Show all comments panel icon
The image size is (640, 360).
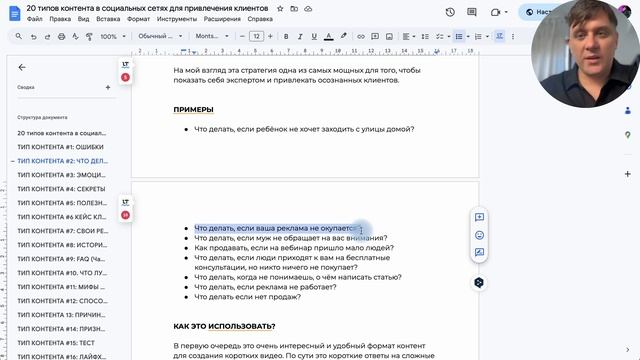point(472,12)
